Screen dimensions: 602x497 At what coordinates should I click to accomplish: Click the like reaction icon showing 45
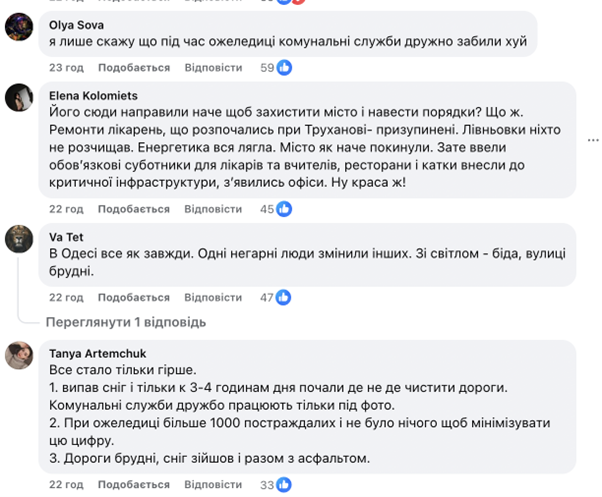pyautogui.click(x=284, y=209)
